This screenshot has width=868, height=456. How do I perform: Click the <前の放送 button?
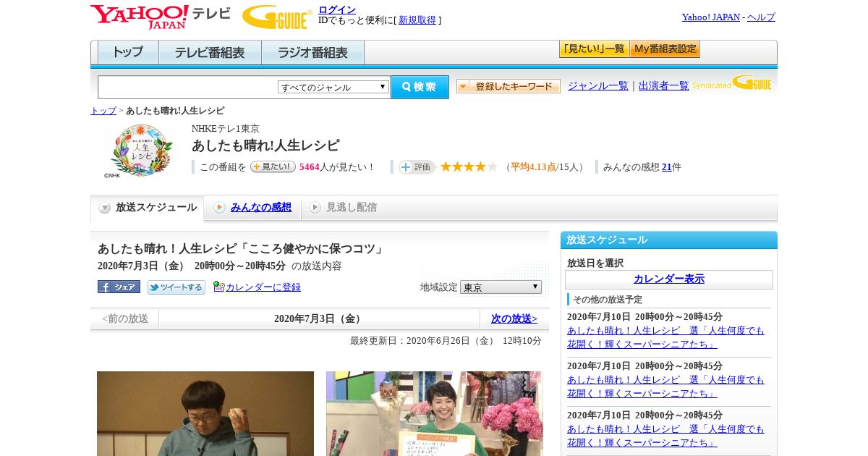pos(124,318)
